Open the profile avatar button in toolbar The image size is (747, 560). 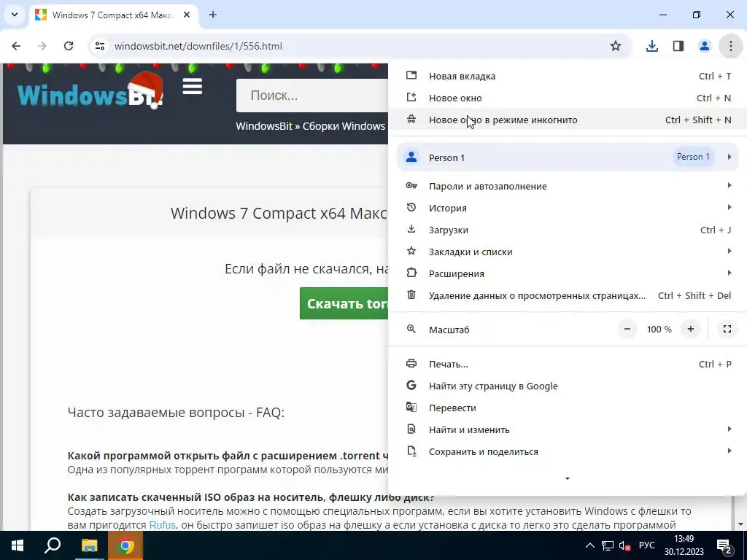point(704,46)
